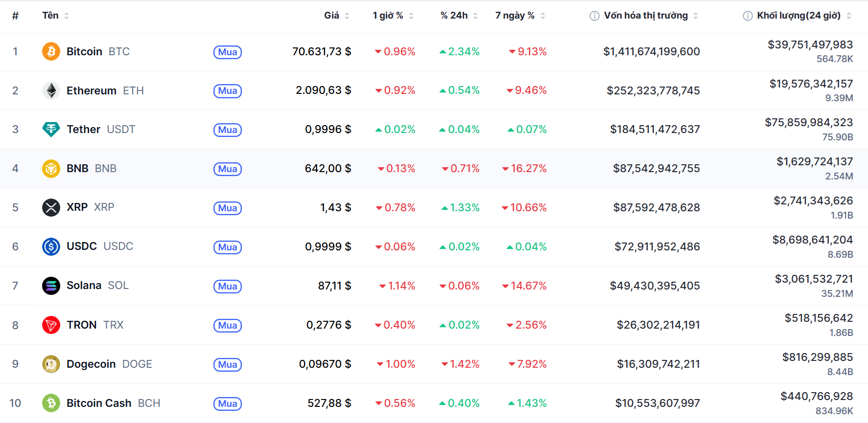Open info icon beside Khối lượng(24 giờ)
Screen dimensions: 868x423
[x=748, y=16]
